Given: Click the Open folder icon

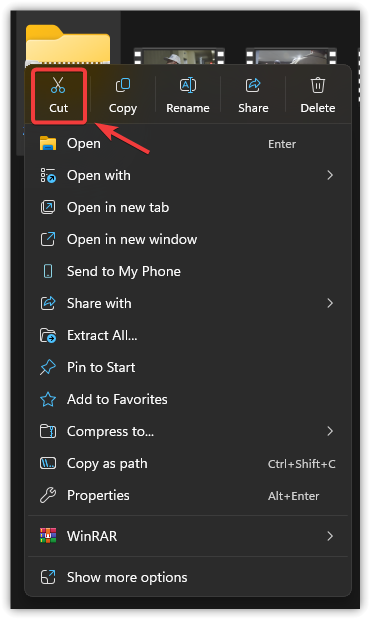Looking at the screenshot, I should point(48,144).
